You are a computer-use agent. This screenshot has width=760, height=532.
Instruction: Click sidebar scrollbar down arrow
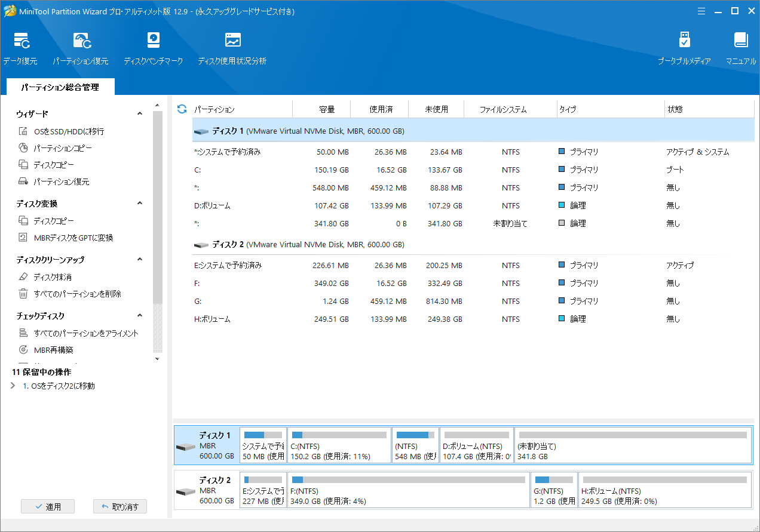coord(158,359)
